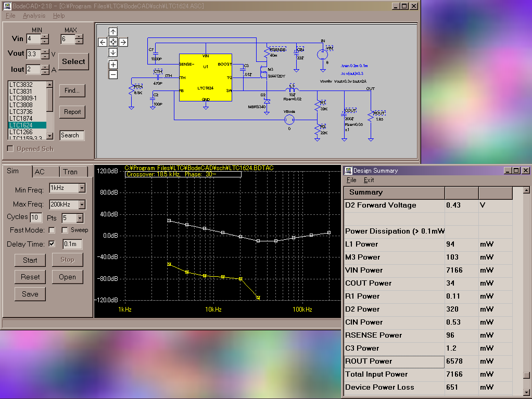Click Design Summary scrollbar down arrow
The width and height of the screenshot is (532, 399).
[x=526, y=393]
